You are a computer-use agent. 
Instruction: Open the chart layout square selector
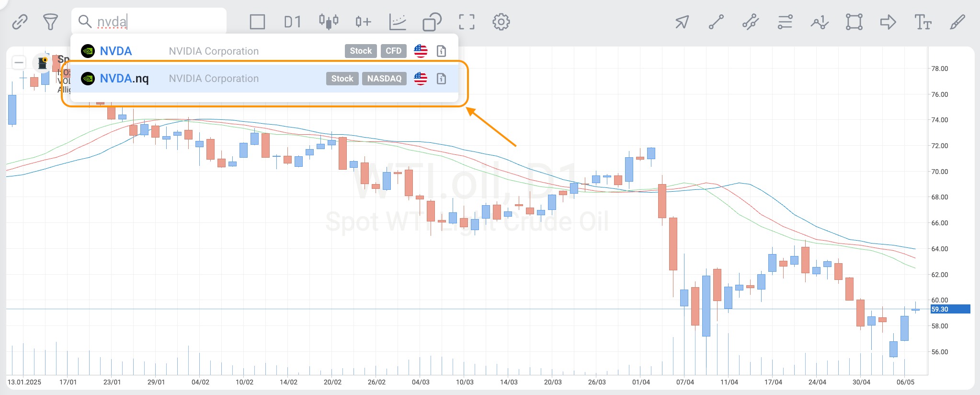257,22
